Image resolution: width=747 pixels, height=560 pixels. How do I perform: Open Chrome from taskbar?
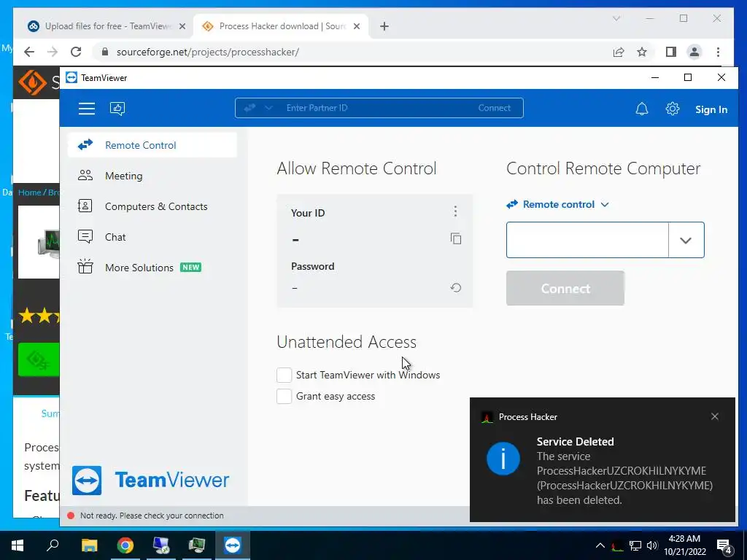pos(125,545)
